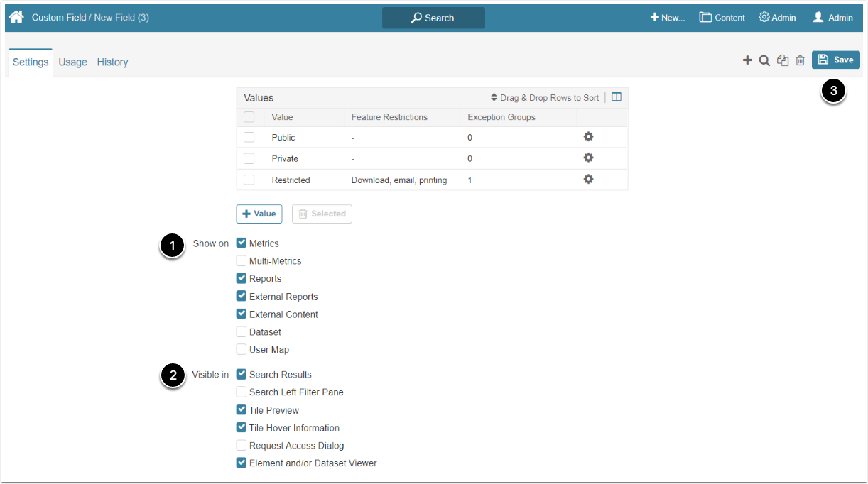This screenshot has width=868, height=484.
Task: Switch to the History tab
Action: point(112,62)
